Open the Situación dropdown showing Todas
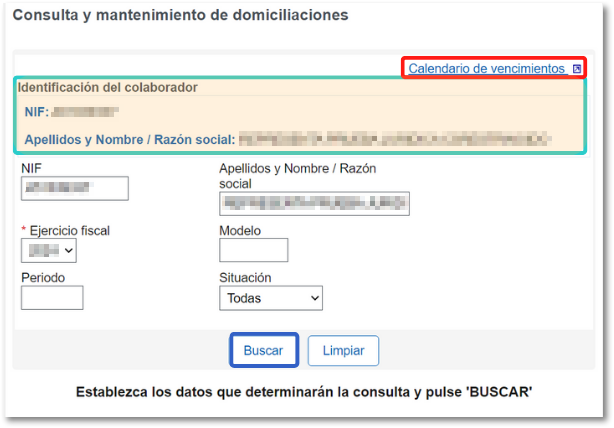 (x=271, y=298)
